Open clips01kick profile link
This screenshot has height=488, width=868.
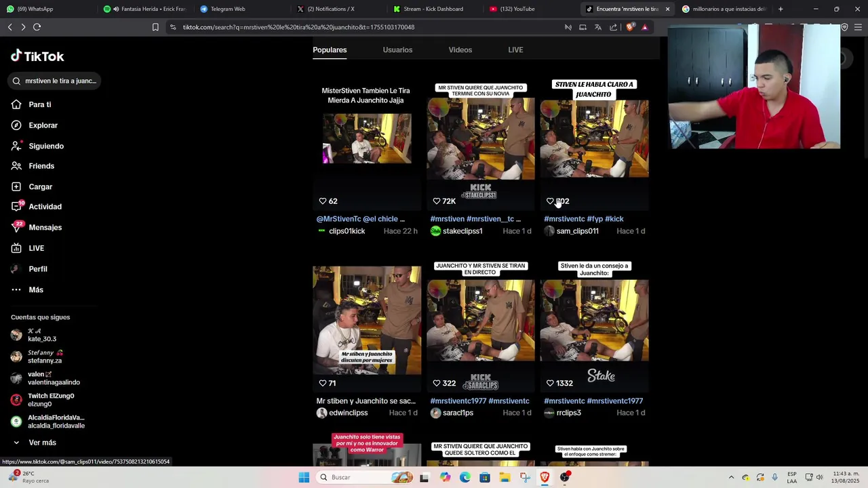click(347, 231)
